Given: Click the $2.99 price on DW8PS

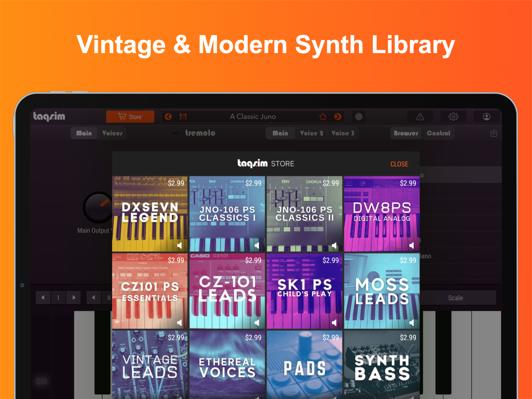Looking at the screenshot, I should [x=408, y=183].
